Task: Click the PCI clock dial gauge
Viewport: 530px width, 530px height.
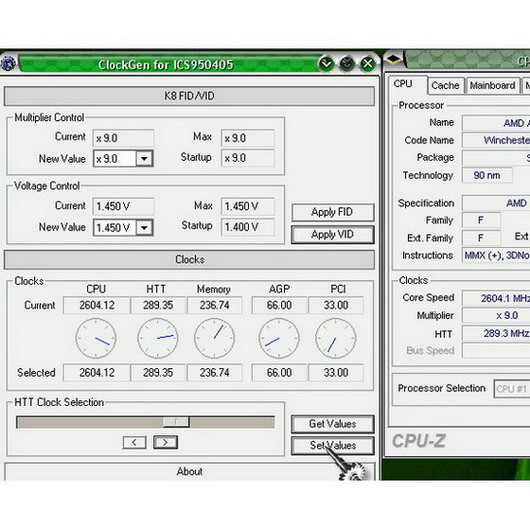Action: (336, 338)
